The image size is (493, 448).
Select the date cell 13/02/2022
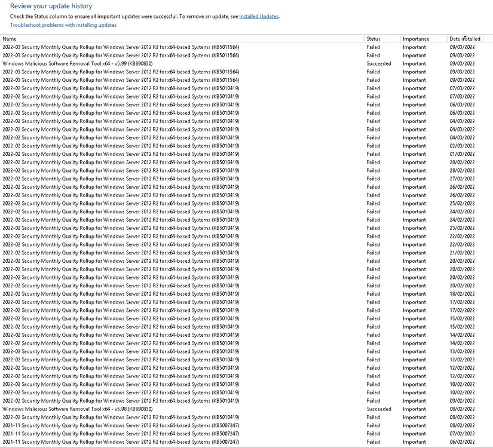click(462, 351)
